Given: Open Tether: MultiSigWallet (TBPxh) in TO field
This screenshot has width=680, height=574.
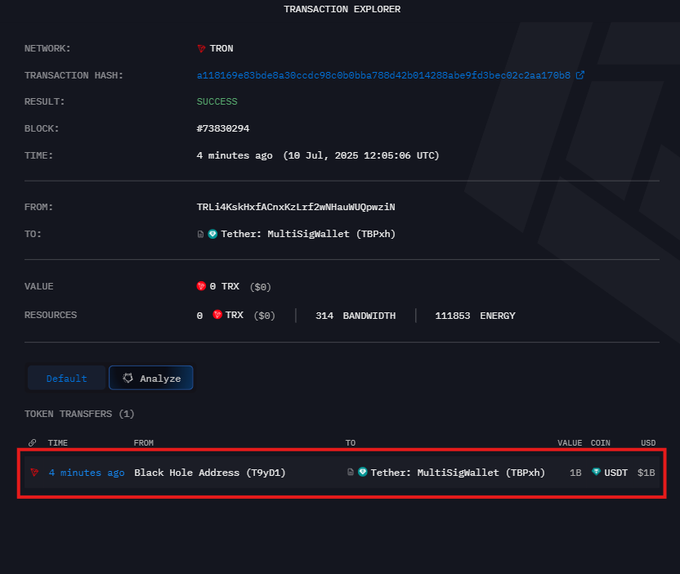Looking at the screenshot, I should [x=308, y=234].
